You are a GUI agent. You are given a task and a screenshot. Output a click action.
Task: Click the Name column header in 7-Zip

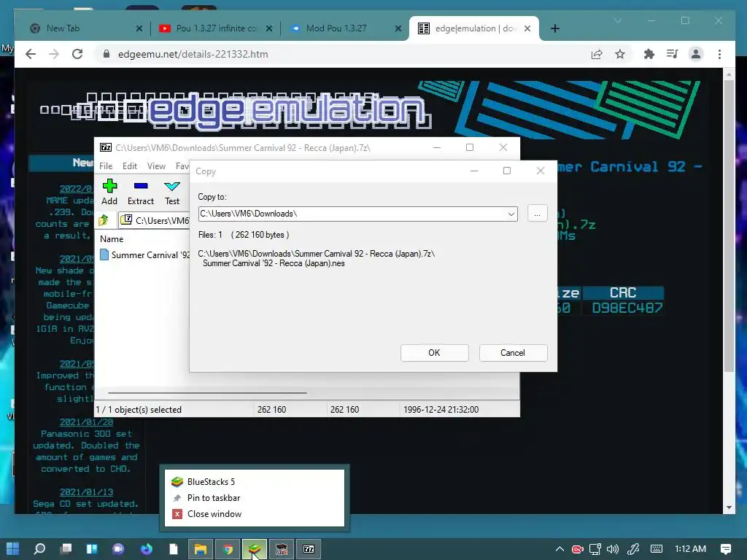[x=112, y=239]
